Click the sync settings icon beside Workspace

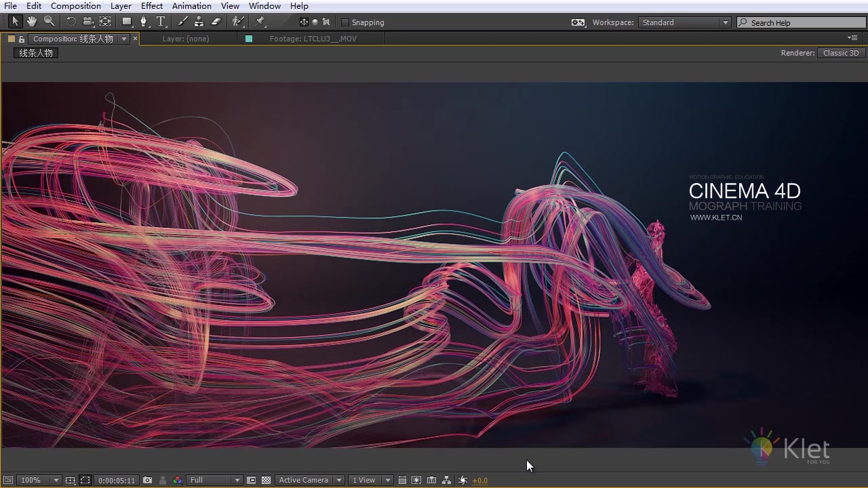[x=578, y=22]
